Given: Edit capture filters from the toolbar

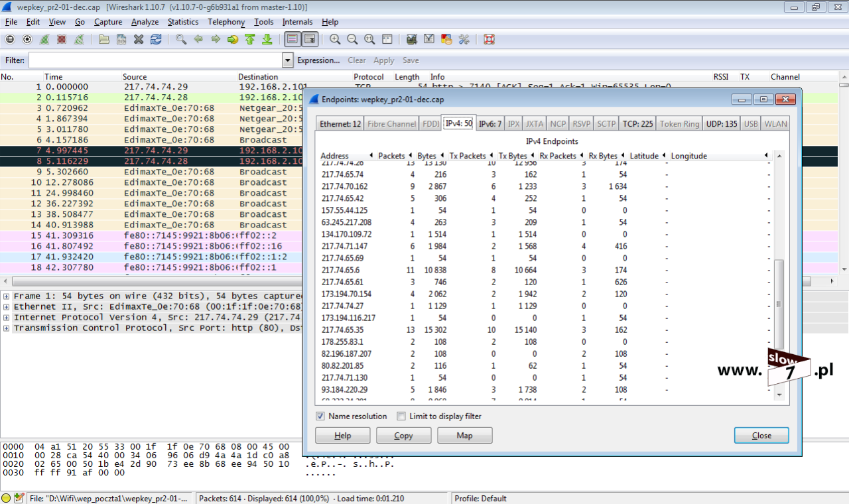Looking at the screenshot, I should (412, 39).
